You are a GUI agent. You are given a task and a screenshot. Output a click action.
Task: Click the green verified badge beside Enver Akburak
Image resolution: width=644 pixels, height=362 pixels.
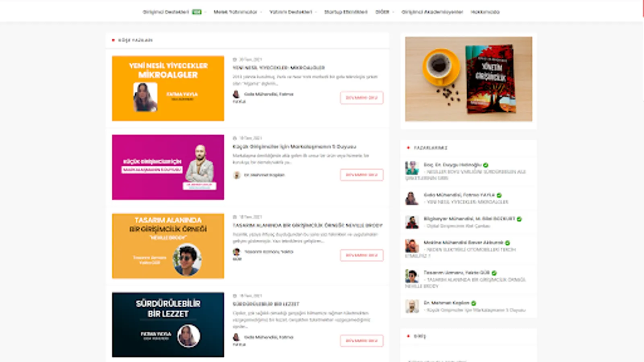point(508,243)
